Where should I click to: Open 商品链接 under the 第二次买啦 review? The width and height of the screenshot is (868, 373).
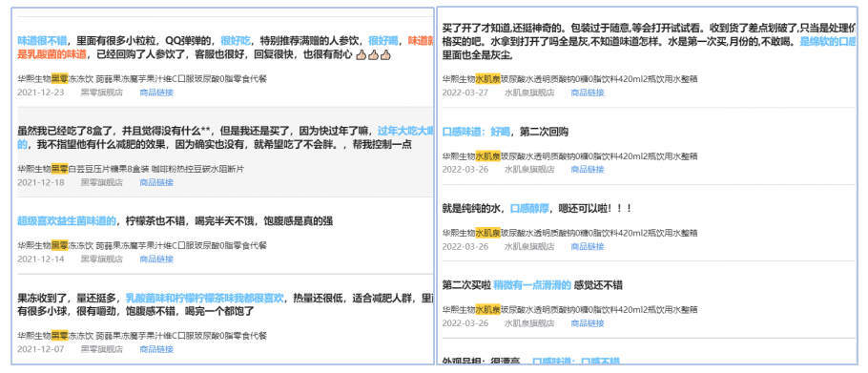(588, 323)
